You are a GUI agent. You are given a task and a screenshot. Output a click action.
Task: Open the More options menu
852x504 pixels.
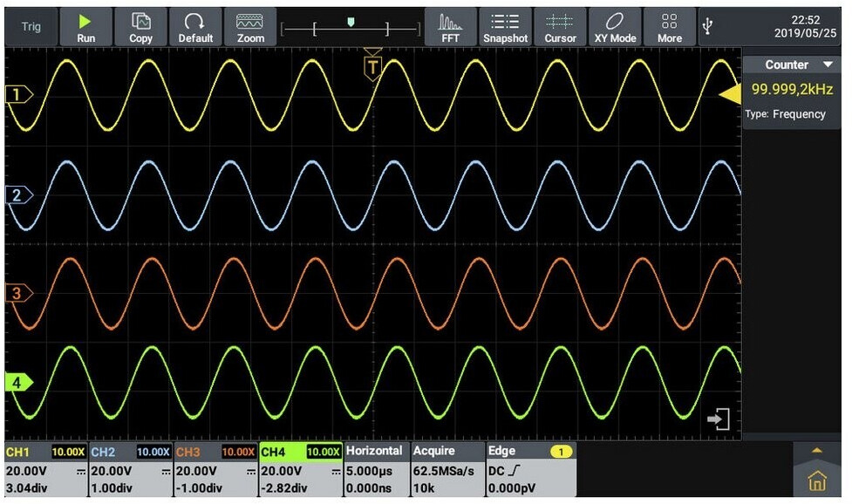[670, 27]
